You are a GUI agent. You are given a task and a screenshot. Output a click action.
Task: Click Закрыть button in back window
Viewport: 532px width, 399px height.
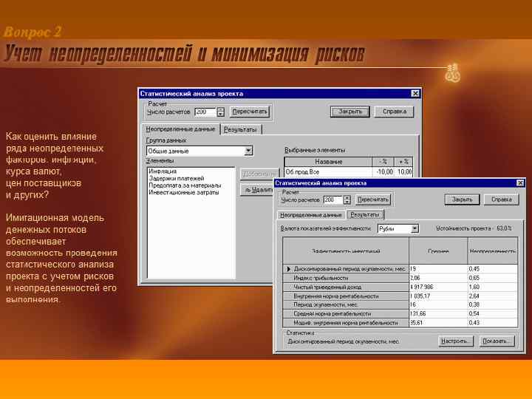pyautogui.click(x=349, y=112)
